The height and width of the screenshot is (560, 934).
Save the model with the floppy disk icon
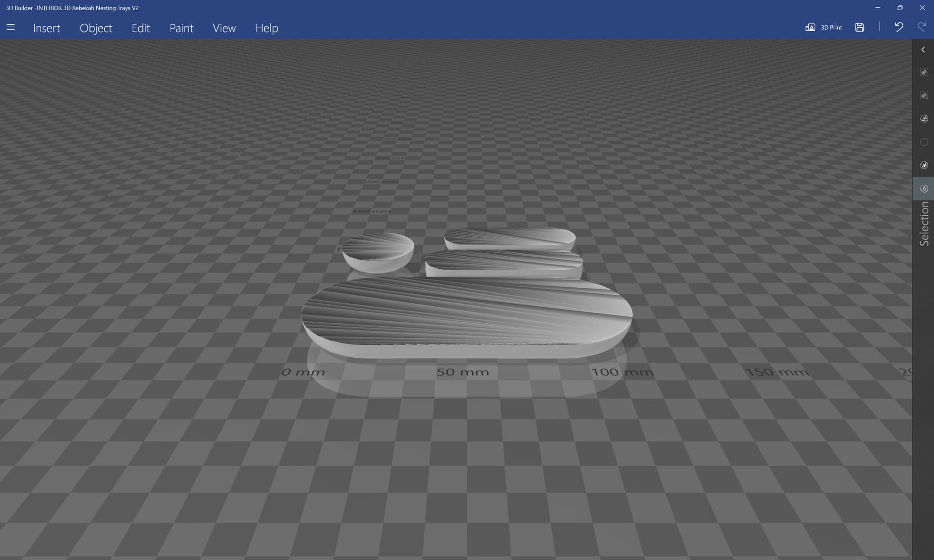point(860,28)
